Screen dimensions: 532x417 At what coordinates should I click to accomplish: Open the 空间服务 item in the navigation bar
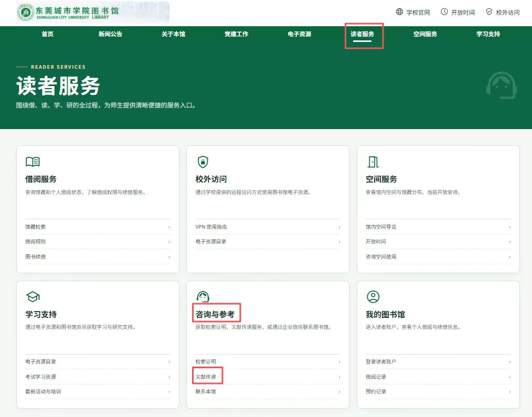point(425,34)
